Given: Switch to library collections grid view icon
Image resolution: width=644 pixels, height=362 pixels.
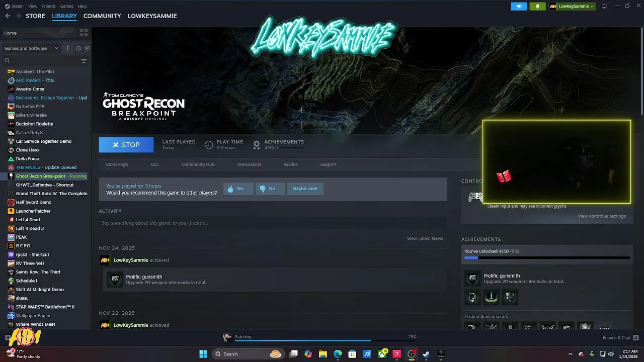Looking at the screenshot, I should tap(84, 33).
